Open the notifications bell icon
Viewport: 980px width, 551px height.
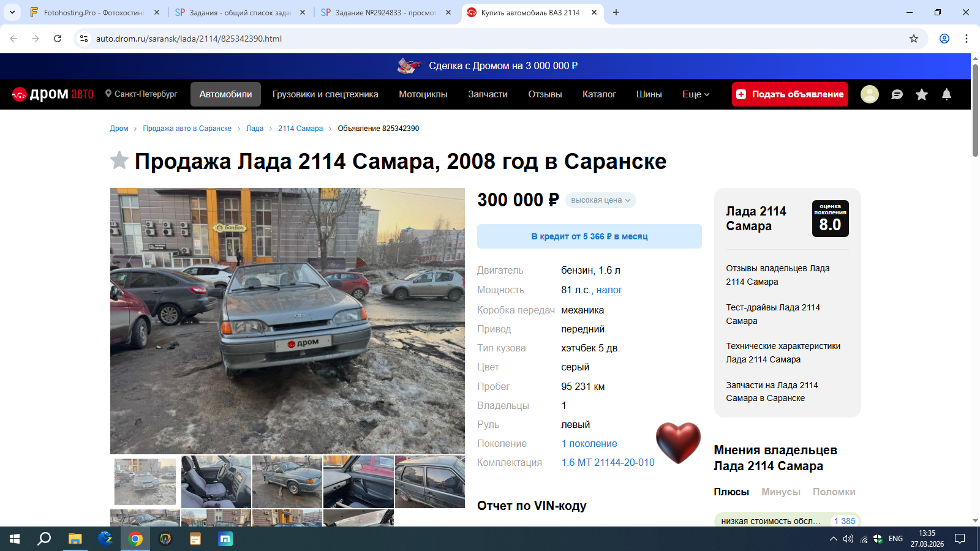[946, 94]
